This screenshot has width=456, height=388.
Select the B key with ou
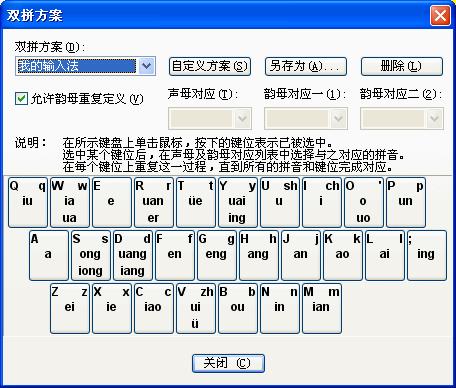coord(238,308)
